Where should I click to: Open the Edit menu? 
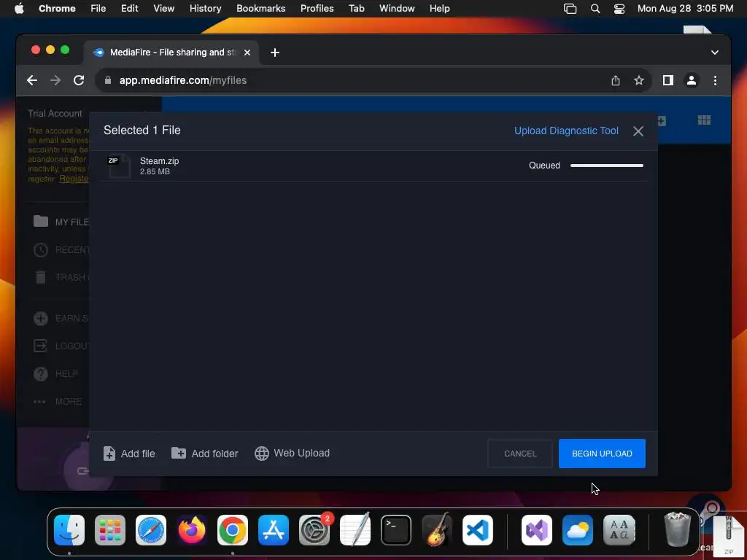point(129,8)
